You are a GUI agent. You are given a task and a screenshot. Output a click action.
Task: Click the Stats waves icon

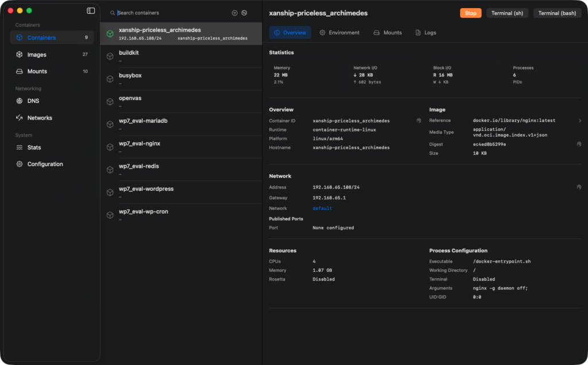(x=20, y=147)
